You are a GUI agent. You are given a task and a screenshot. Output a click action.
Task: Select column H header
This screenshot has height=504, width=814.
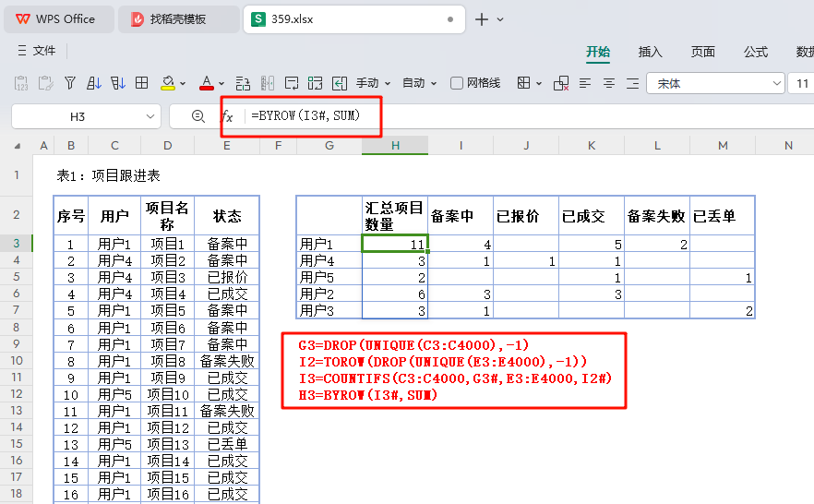(x=395, y=146)
